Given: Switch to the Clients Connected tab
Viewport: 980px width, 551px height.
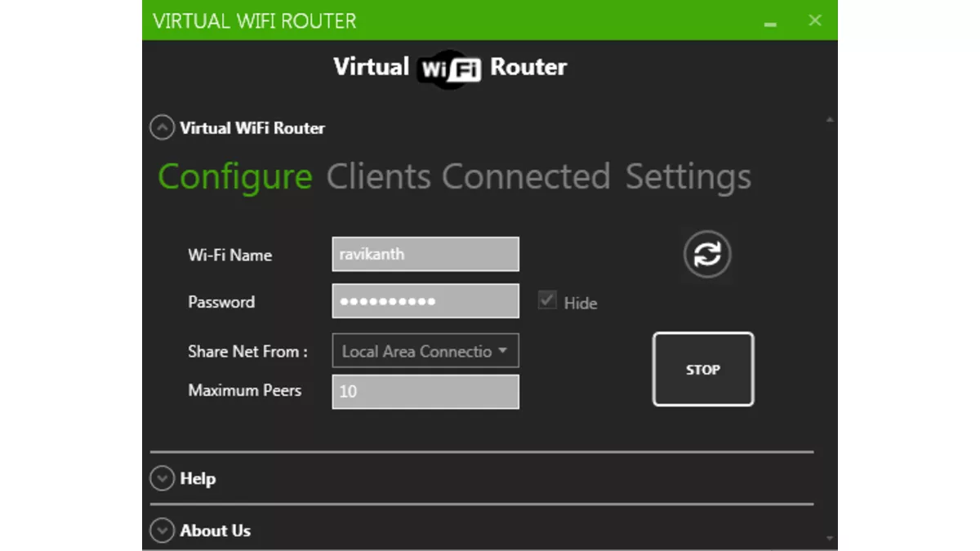Looking at the screenshot, I should pyautogui.click(x=471, y=176).
